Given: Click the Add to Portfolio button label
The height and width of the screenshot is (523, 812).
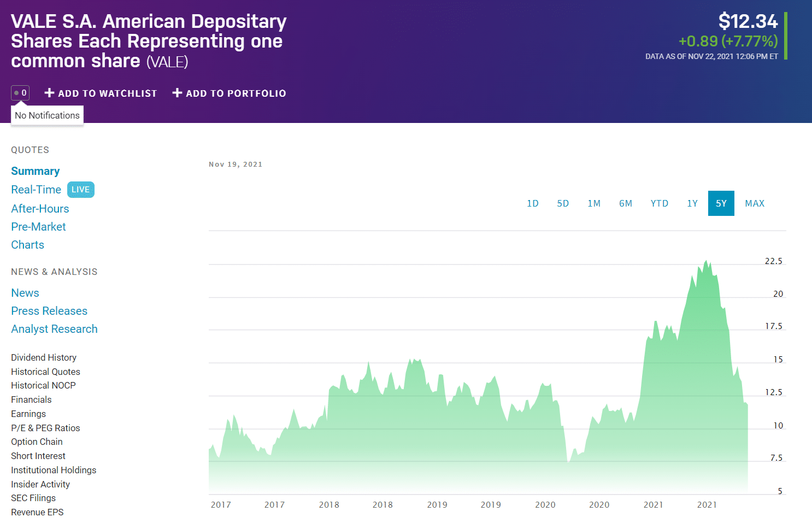Looking at the screenshot, I should (236, 93).
